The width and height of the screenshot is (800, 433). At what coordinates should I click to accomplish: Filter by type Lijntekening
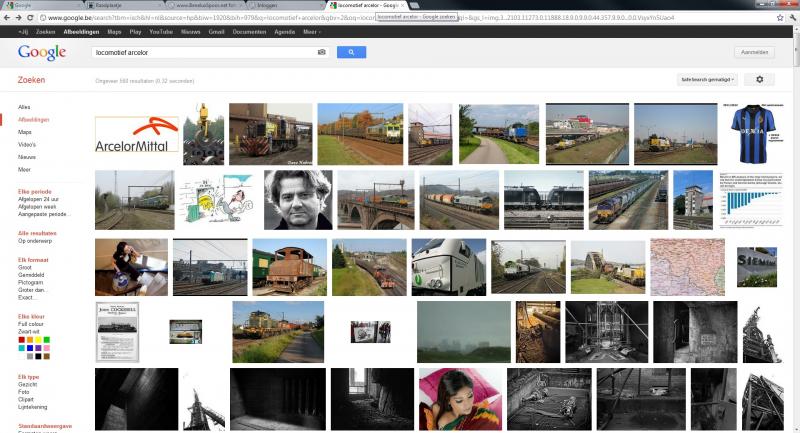click(32, 407)
